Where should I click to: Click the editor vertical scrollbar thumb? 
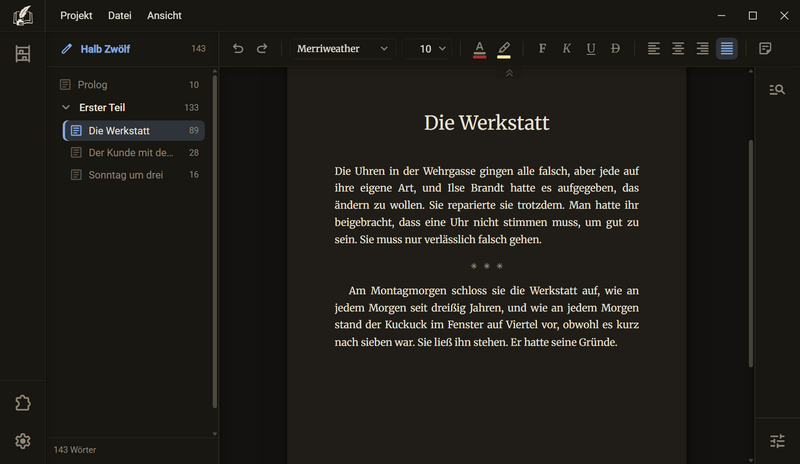751,254
